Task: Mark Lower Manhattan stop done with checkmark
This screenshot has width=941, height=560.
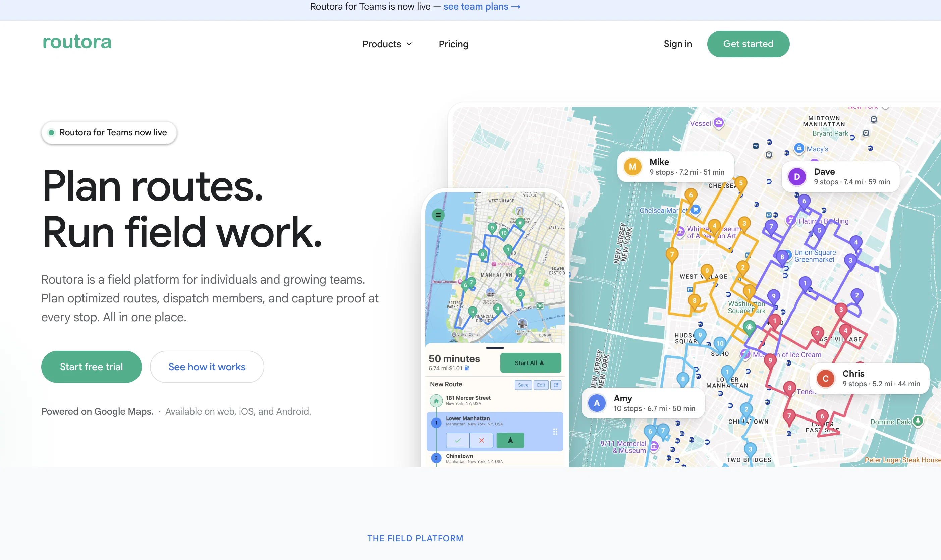Action: coord(458,440)
